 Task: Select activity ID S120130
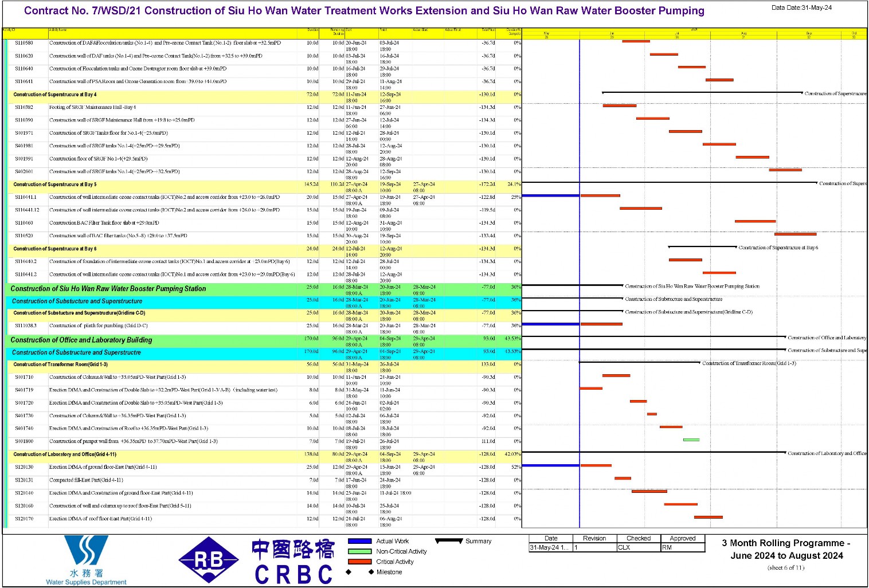(24, 468)
